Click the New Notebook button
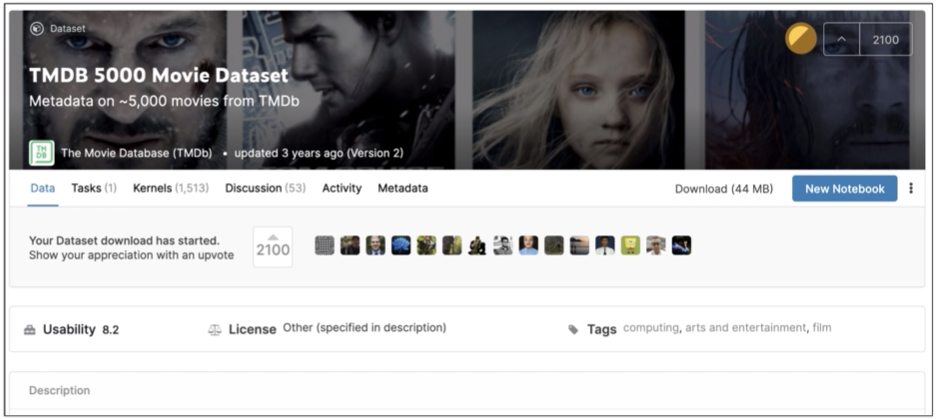 (x=845, y=189)
